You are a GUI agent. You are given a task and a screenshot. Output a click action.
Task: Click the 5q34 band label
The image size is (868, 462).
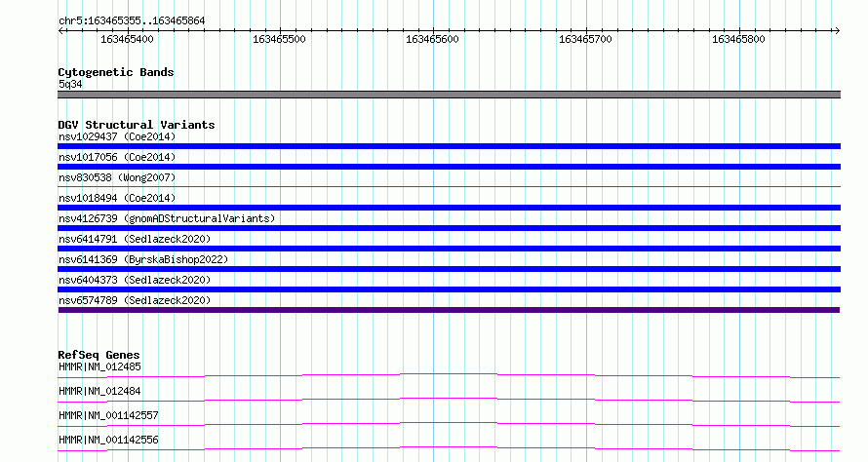(x=70, y=84)
